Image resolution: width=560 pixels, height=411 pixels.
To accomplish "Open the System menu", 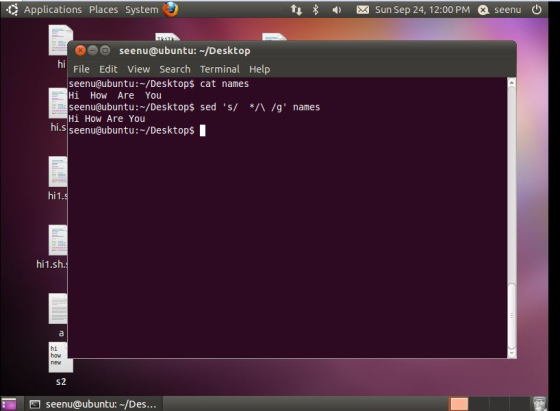I will (142, 10).
